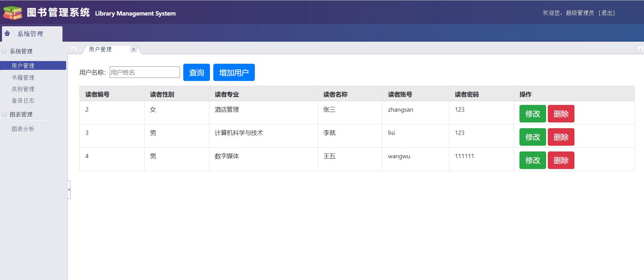Click the 用户名称 field label
644x280 pixels.
[x=93, y=73]
